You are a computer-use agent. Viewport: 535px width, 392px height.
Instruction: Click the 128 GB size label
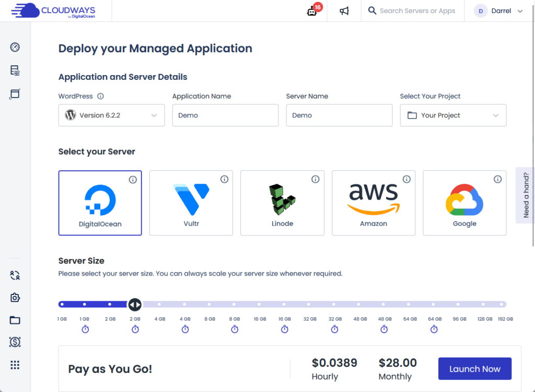(485, 319)
